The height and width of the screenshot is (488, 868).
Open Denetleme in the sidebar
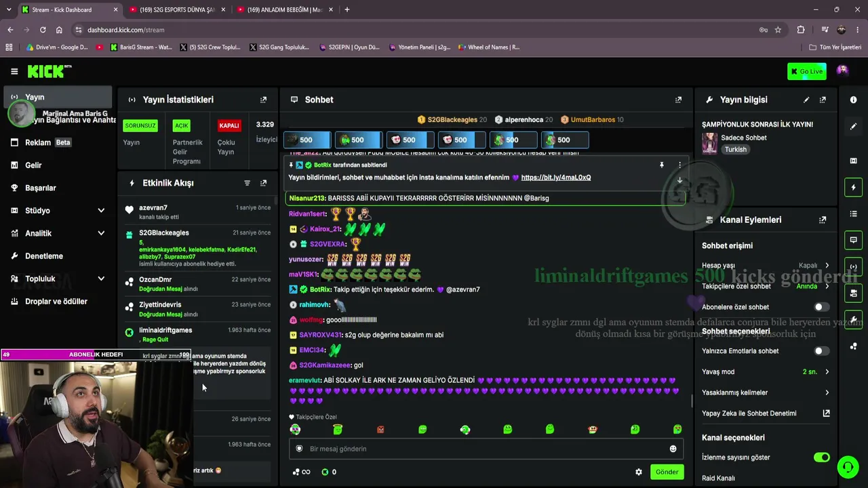(x=58, y=256)
